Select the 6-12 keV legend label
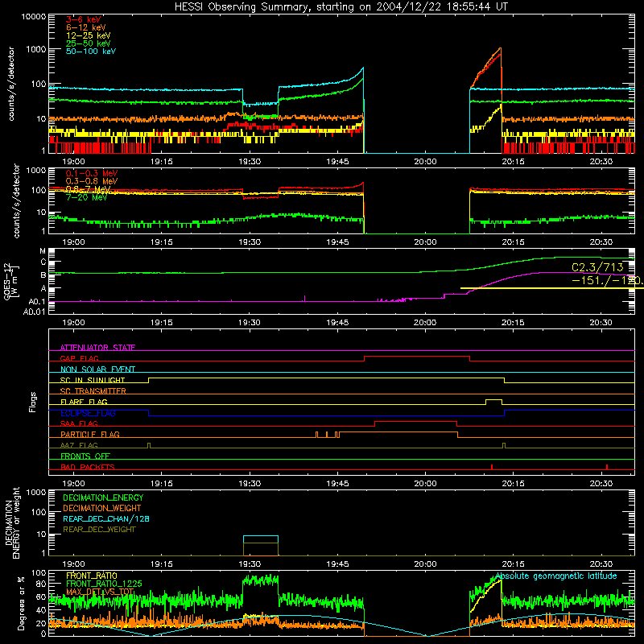644x644 pixels. pyautogui.click(x=86, y=27)
